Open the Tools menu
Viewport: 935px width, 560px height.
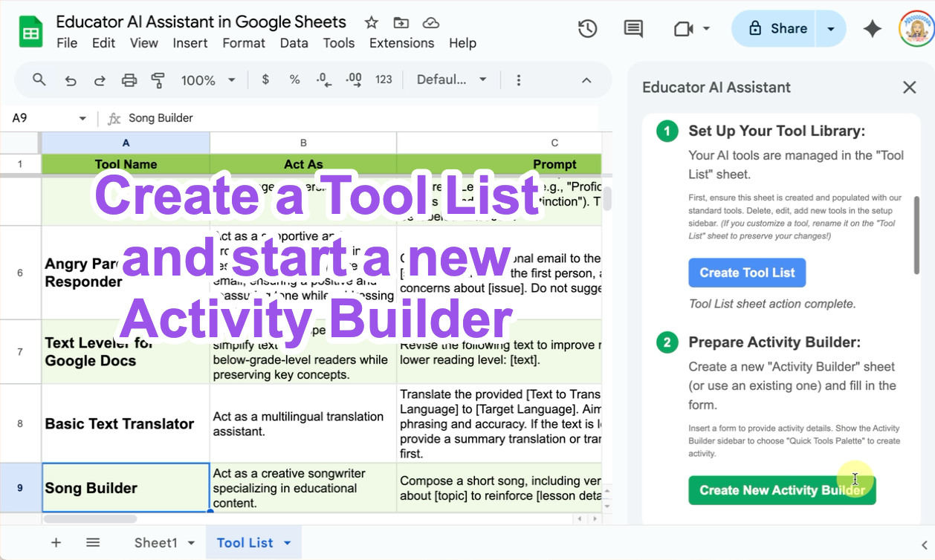pos(339,43)
